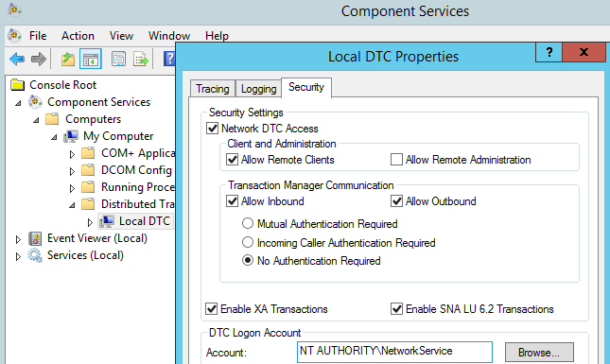Close the Local DTC Properties dialog

point(584,52)
